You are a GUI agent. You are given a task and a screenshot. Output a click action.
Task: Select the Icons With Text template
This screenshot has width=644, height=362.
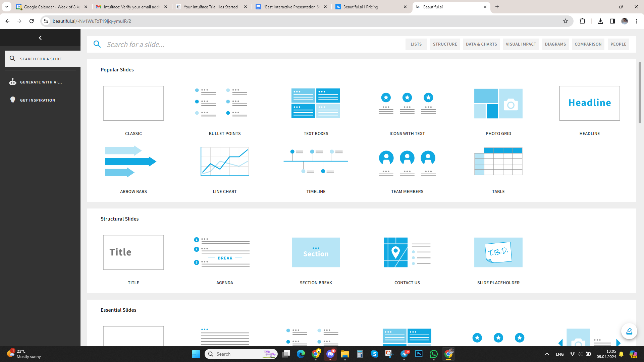point(407,103)
